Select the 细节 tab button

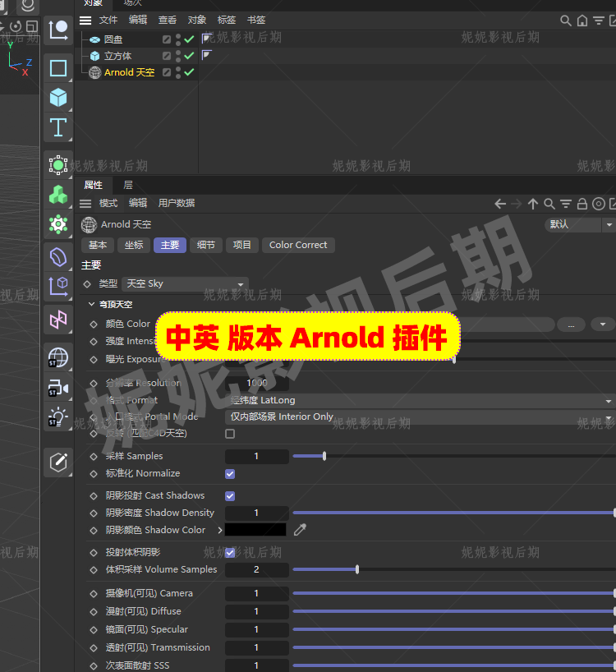pos(206,245)
